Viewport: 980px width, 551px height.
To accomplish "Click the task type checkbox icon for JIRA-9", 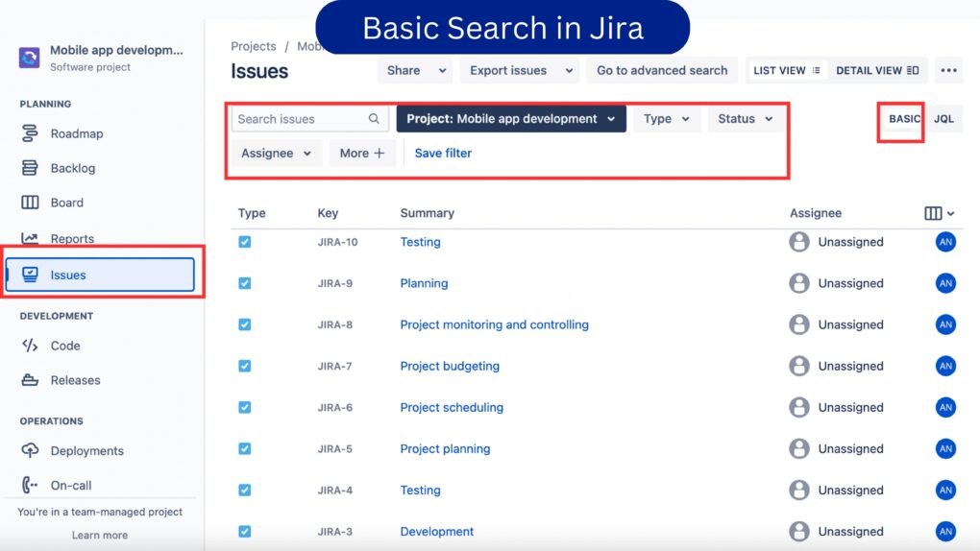I will click(x=244, y=283).
